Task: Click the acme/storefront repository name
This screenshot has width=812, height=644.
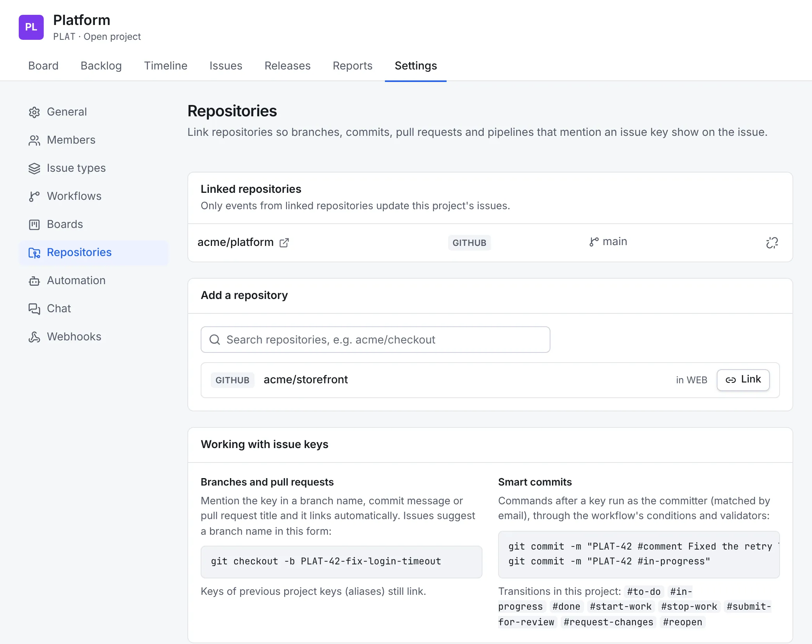Action: (x=306, y=380)
